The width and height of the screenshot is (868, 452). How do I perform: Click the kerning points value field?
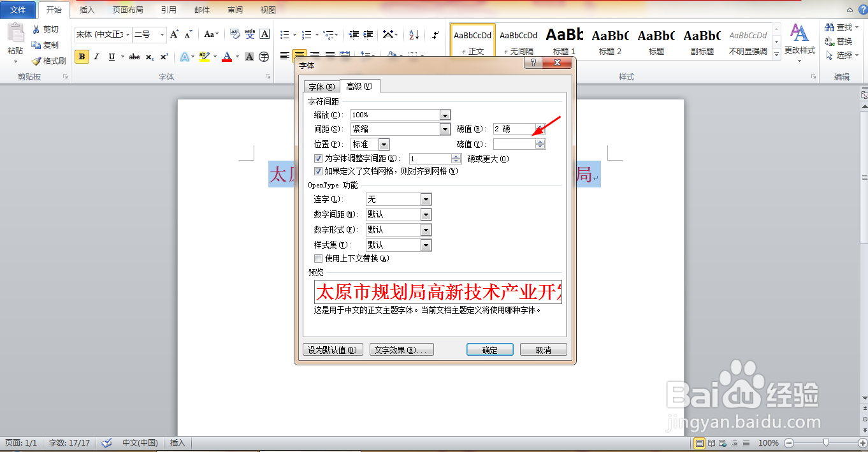click(430, 158)
